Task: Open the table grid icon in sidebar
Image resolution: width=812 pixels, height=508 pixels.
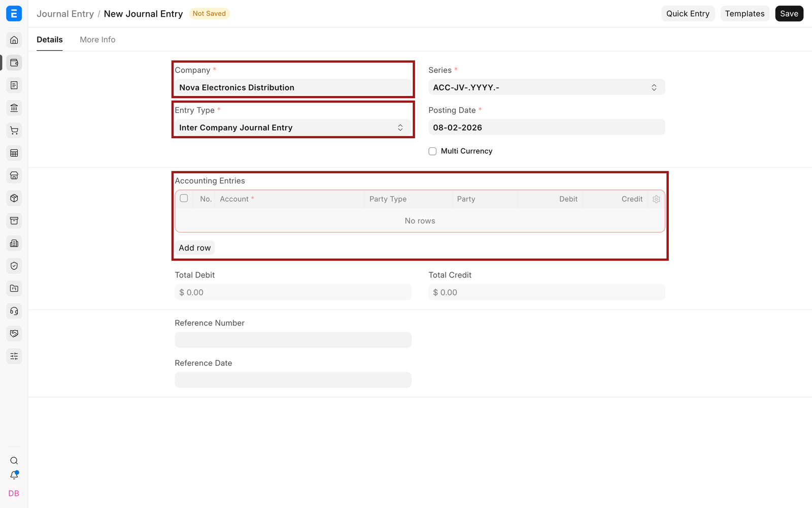Action: (14, 153)
